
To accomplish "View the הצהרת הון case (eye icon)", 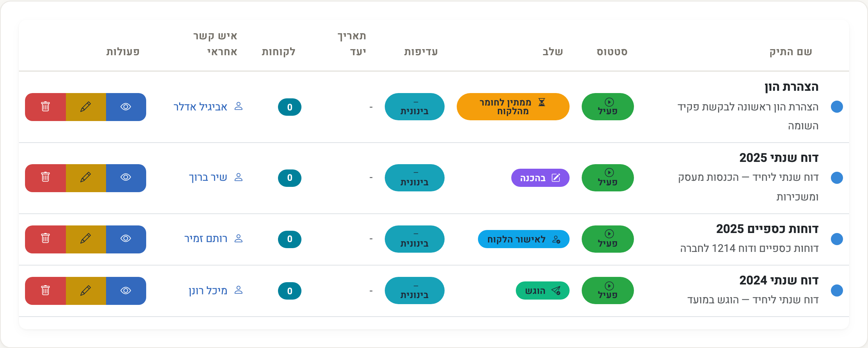I will point(126,107).
